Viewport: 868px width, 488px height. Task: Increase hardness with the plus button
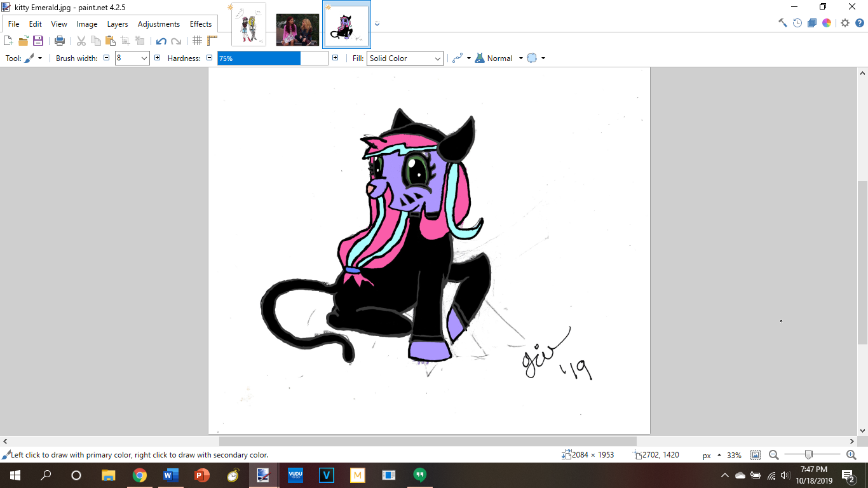[x=335, y=58]
